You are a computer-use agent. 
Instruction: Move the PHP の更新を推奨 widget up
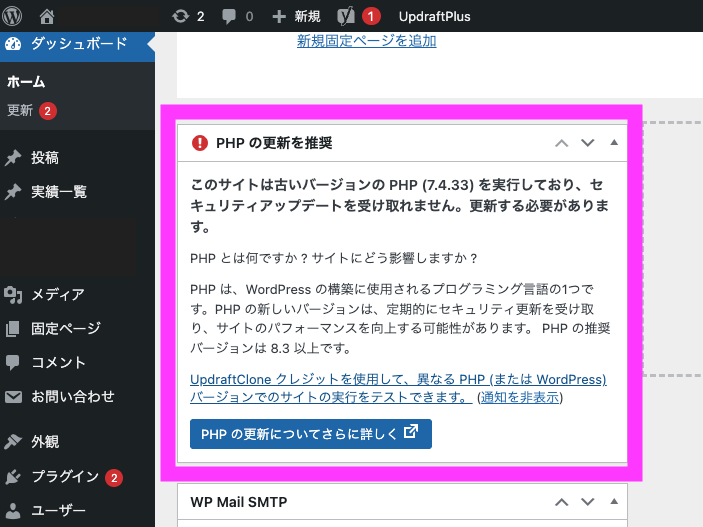click(561, 143)
